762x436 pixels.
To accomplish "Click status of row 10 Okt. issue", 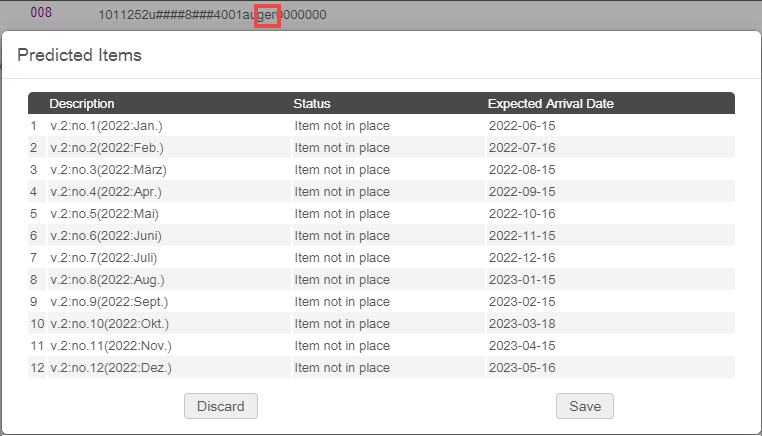I will (342, 324).
